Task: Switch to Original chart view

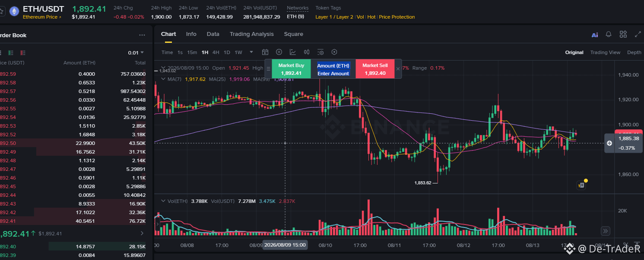Action: coord(574,52)
